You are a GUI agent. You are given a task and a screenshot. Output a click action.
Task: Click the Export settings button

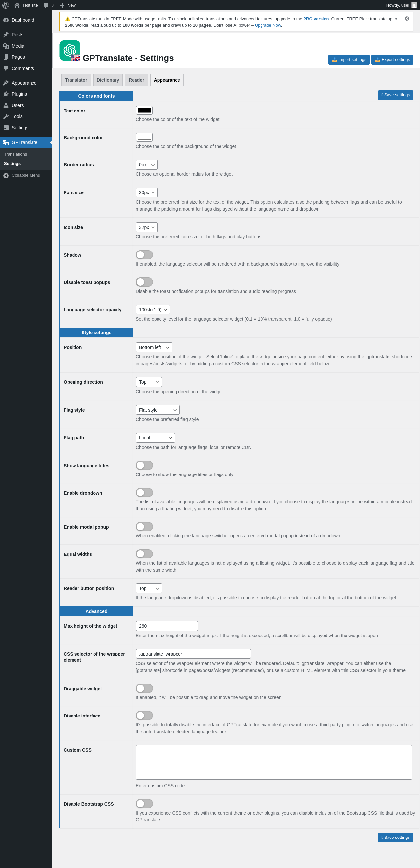[392, 60]
